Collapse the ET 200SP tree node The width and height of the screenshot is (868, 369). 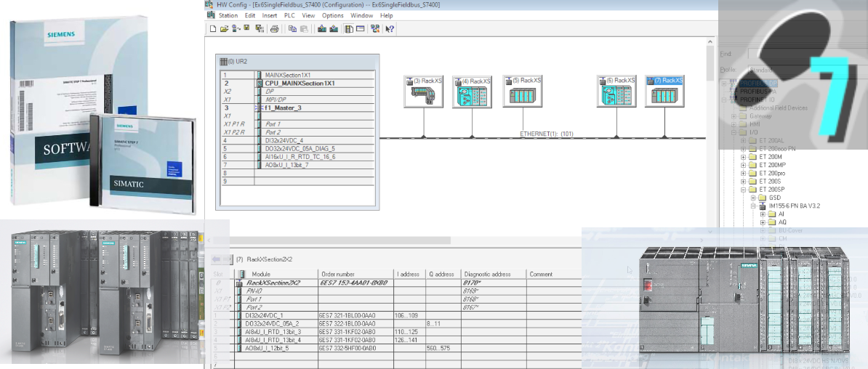[743, 190]
